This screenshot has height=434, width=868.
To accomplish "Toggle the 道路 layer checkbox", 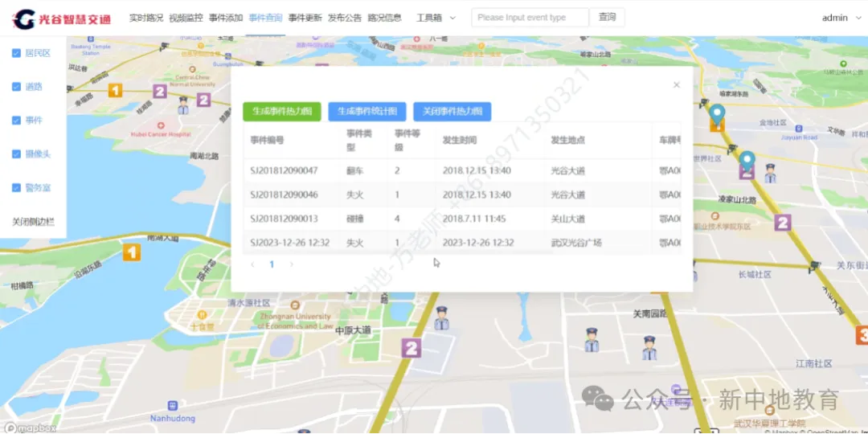I will tap(16, 87).
